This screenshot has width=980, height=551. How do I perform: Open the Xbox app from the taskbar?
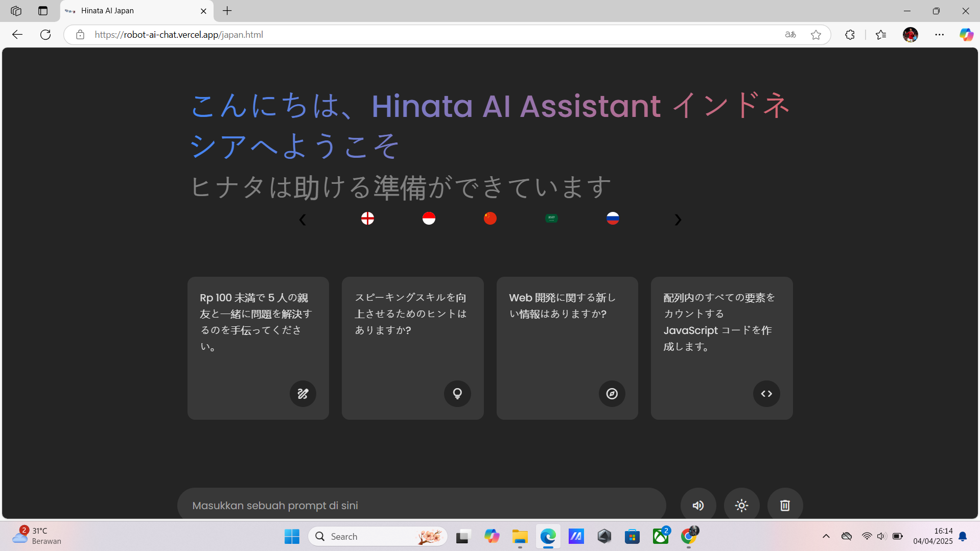(x=661, y=536)
